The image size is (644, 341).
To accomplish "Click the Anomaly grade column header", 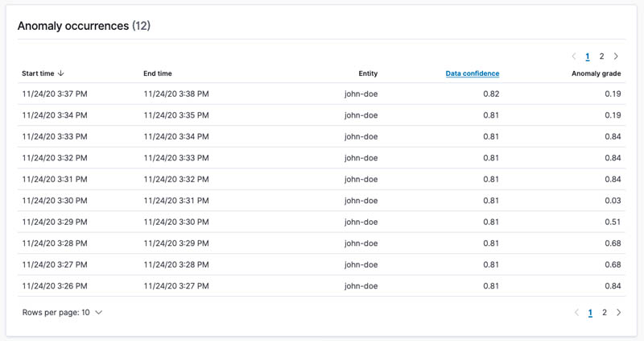I will [x=596, y=73].
